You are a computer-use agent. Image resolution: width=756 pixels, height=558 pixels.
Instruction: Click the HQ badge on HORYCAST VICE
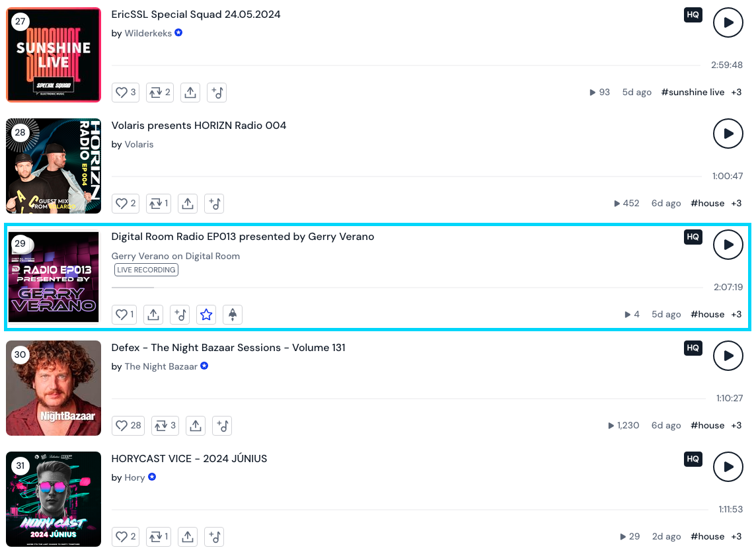[x=693, y=459]
